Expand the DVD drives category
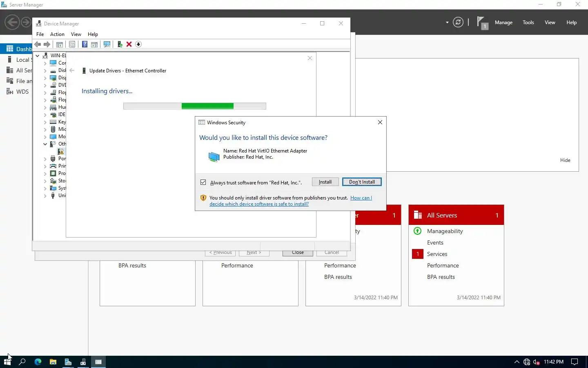Image resolution: width=588 pixels, height=368 pixels. (x=45, y=85)
